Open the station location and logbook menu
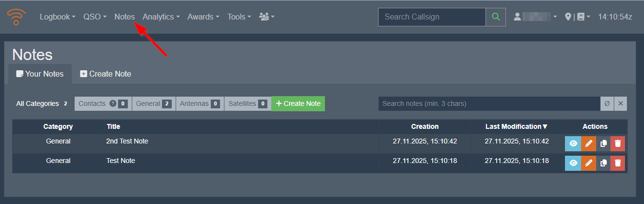Screen dimensions: 644x204 tap(577, 17)
